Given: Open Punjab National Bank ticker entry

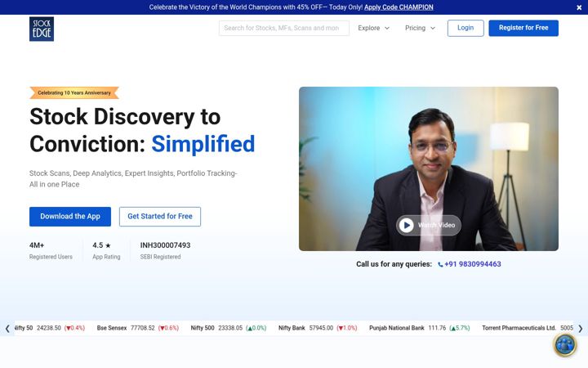Looking at the screenshot, I should 419,328.
